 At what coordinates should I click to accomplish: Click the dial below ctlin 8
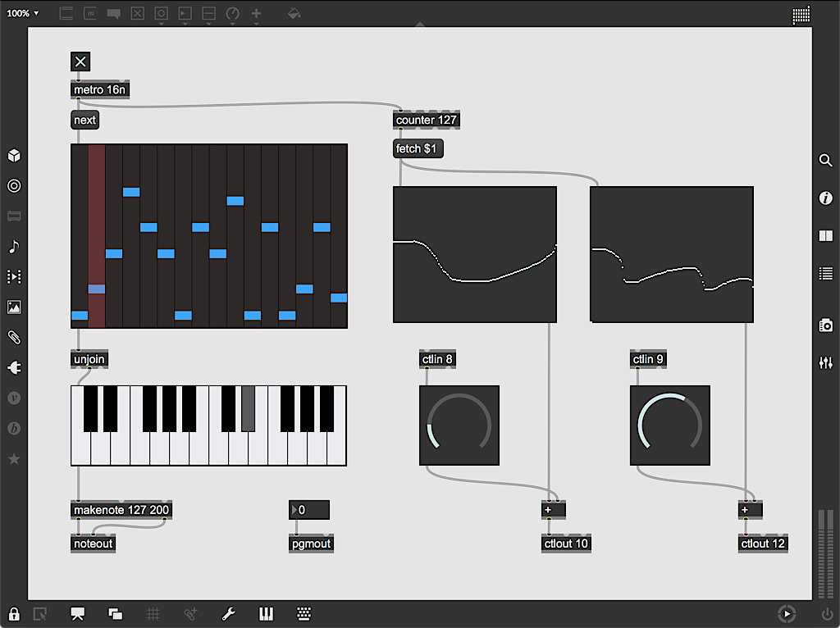pyautogui.click(x=459, y=425)
